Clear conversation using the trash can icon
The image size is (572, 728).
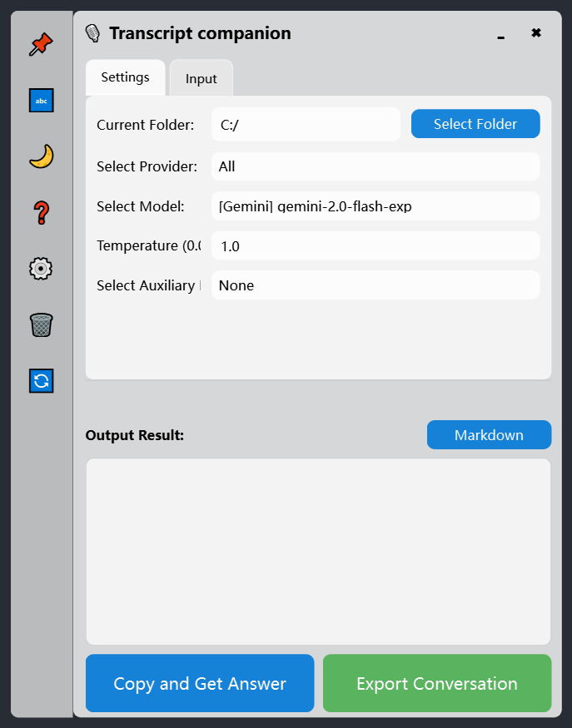41,324
